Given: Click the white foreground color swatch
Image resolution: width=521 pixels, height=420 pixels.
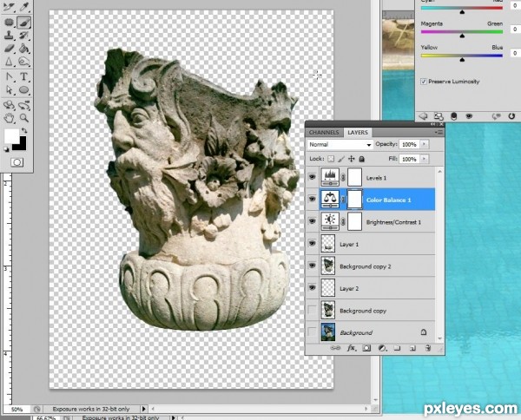Looking at the screenshot, I should coord(11,135).
